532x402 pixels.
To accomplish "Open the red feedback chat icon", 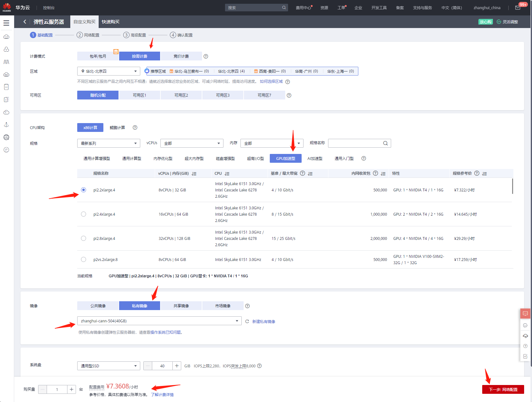I will point(525,314).
